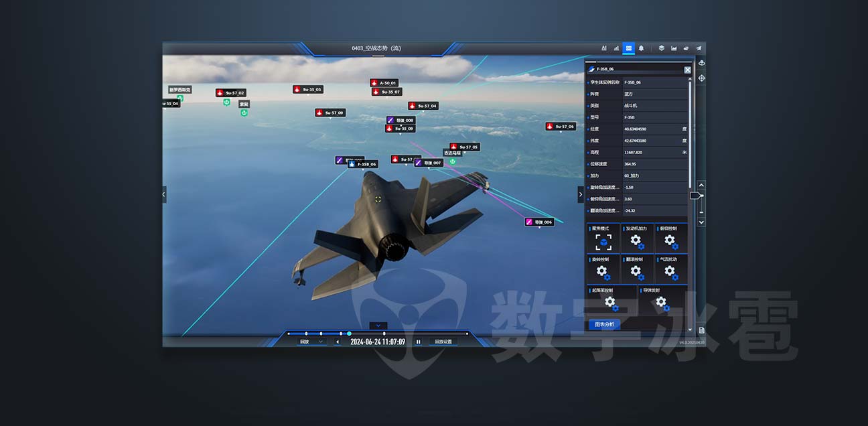This screenshot has height=426, width=868.
Task: Select the A-50_01 aircraft marker
Action: pos(384,83)
